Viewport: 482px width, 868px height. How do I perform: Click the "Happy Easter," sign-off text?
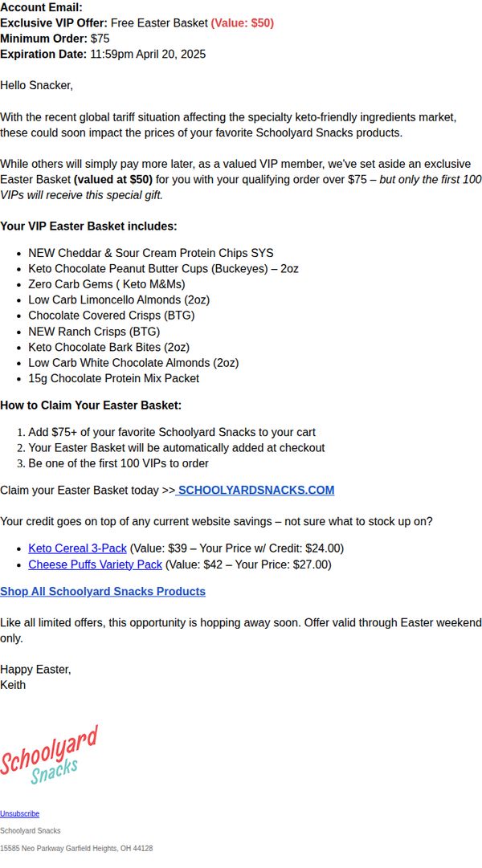tap(35, 670)
